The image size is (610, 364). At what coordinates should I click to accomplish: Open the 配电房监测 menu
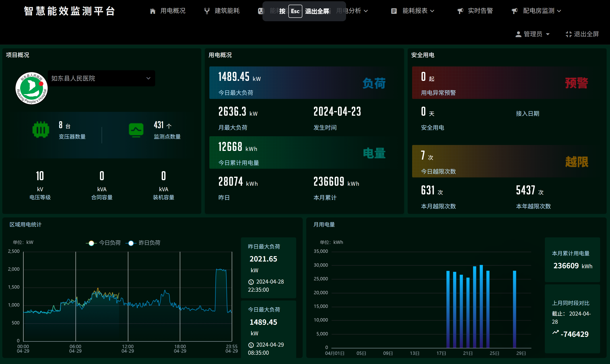click(x=538, y=11)
